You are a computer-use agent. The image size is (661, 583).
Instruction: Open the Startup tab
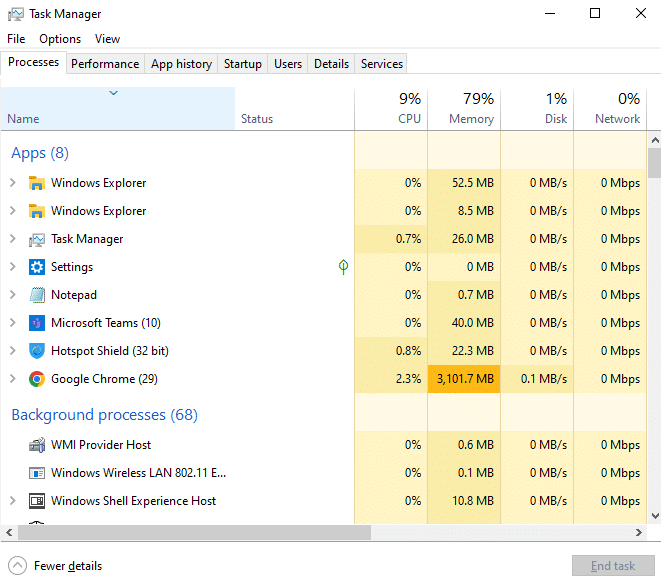242,64
